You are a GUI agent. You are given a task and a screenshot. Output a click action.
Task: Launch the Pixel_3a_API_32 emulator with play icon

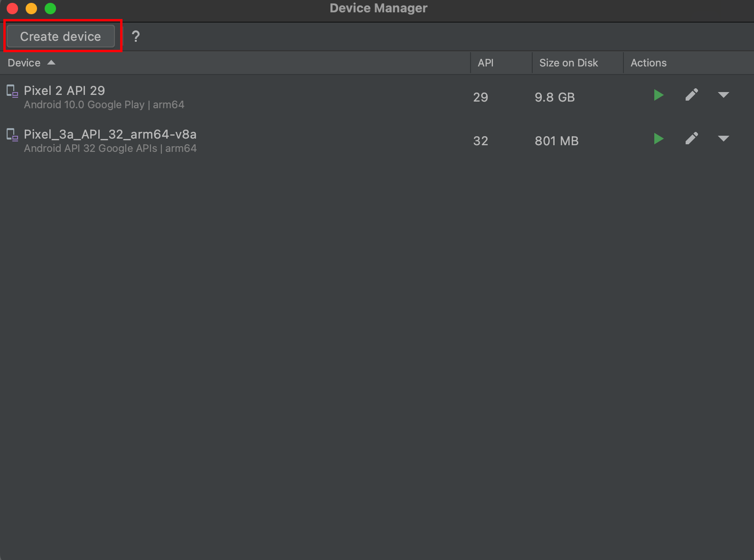pos(658,139)
